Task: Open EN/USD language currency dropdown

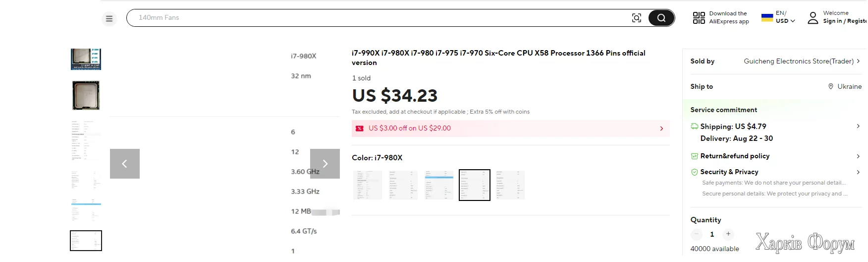Action: pyautogui.click(x=778, y=17)
